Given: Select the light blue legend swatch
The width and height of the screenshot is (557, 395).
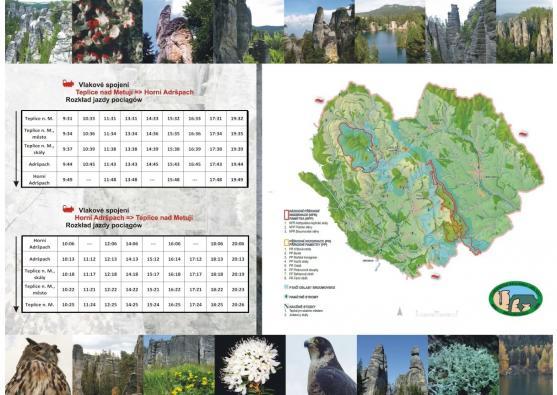Looking at the screenshot, I should [286, 287].
